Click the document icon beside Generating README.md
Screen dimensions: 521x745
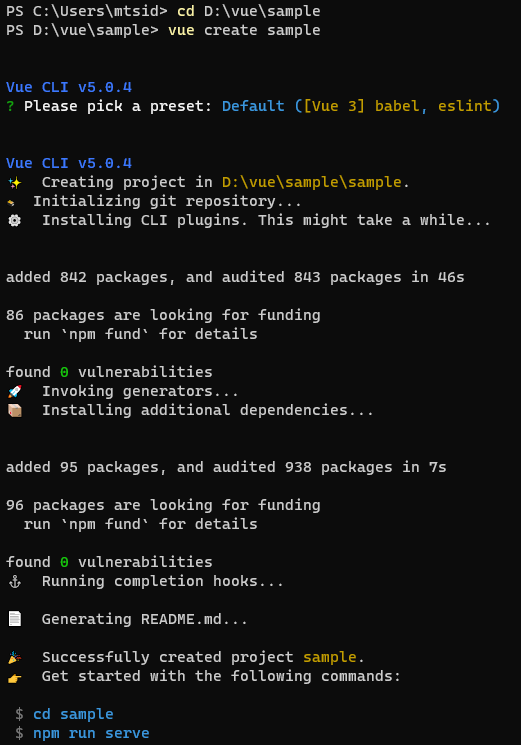coord(15,619)
